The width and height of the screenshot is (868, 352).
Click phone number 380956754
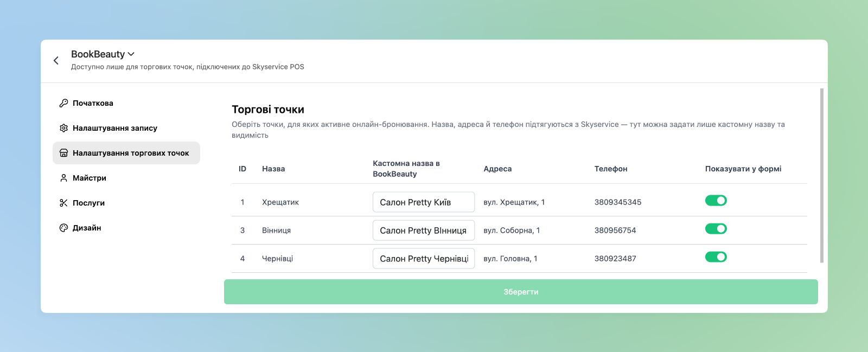coord(615,231)
